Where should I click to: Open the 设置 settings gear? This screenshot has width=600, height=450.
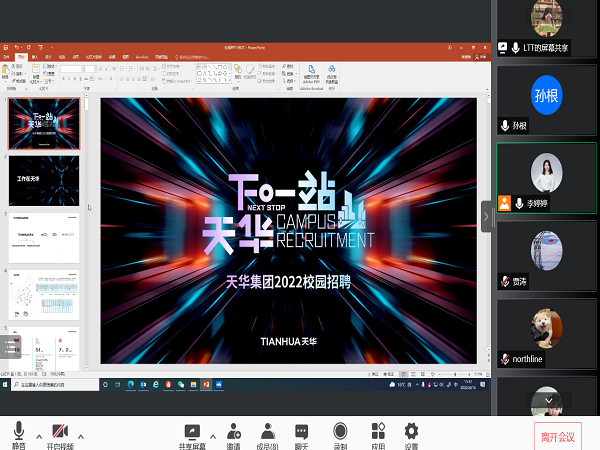pos(411,431)
